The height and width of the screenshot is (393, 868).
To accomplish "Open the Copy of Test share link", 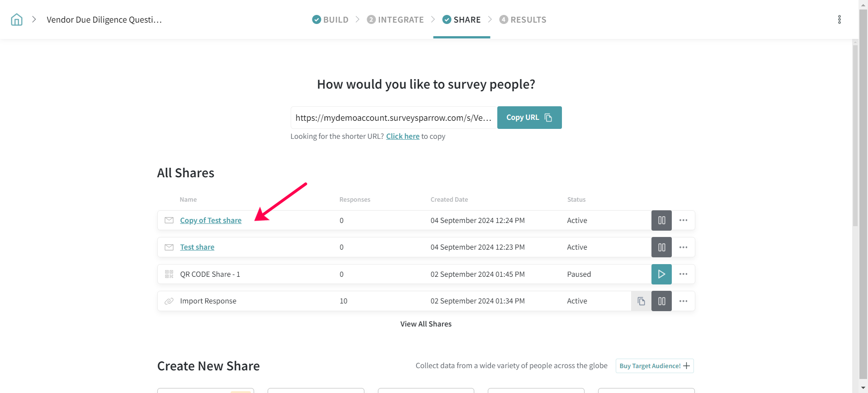I will pyautogui.click(x=211, y=220).
